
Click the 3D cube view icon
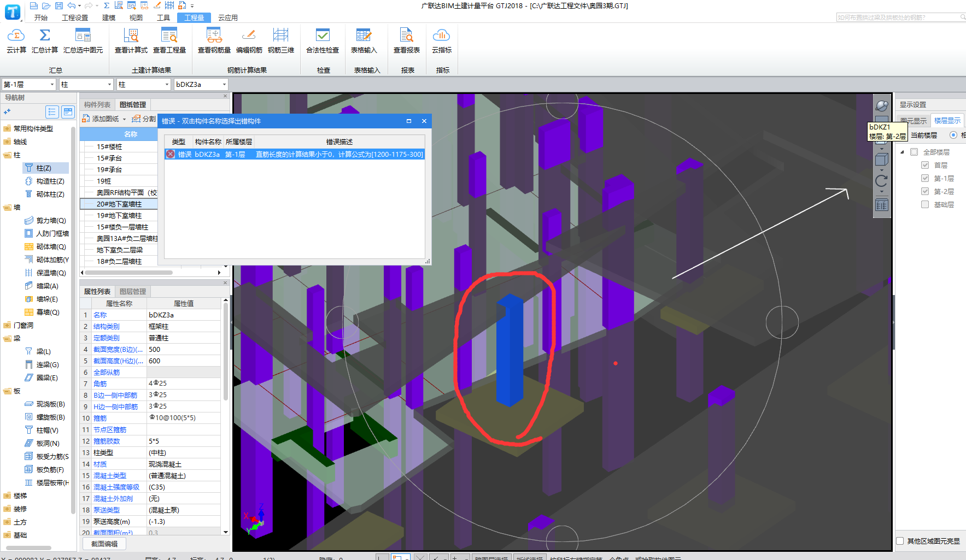(x=881, y=160)
